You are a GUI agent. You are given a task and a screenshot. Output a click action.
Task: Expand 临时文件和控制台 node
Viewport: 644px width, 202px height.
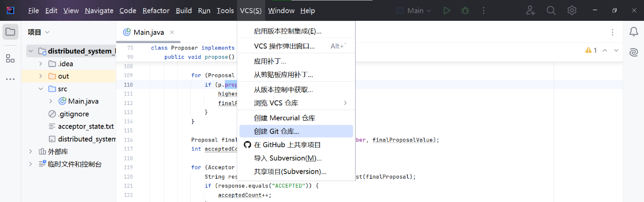click(x=31, y=164)
